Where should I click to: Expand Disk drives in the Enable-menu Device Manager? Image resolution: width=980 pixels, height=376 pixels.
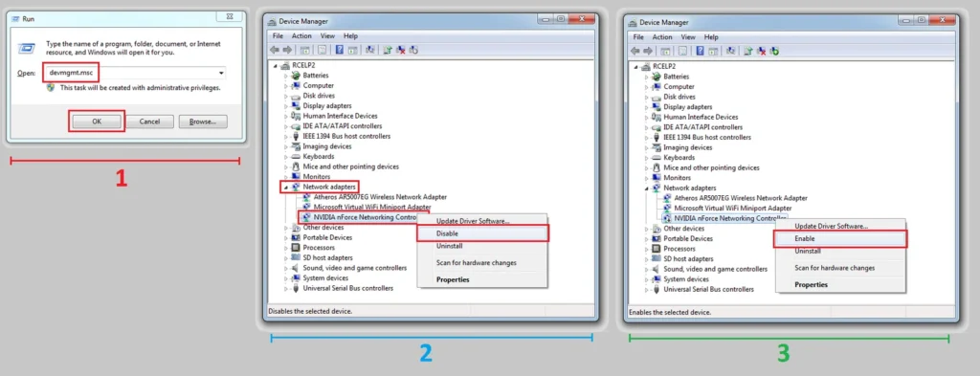[x=647, y=97]
